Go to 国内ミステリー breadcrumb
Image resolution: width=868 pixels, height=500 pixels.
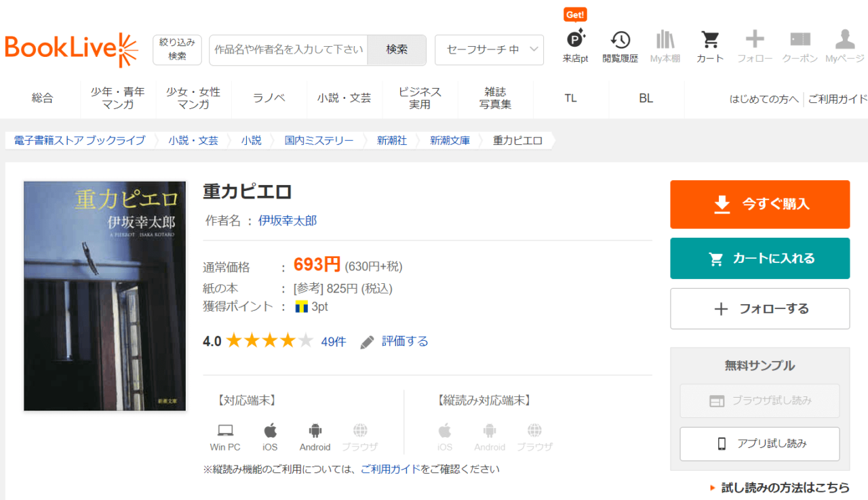319,140
